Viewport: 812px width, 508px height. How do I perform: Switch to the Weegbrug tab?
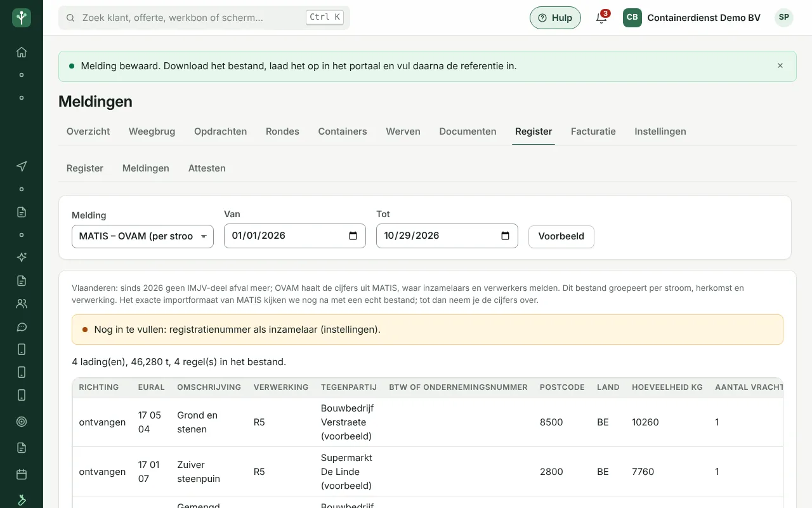(152, 131)
